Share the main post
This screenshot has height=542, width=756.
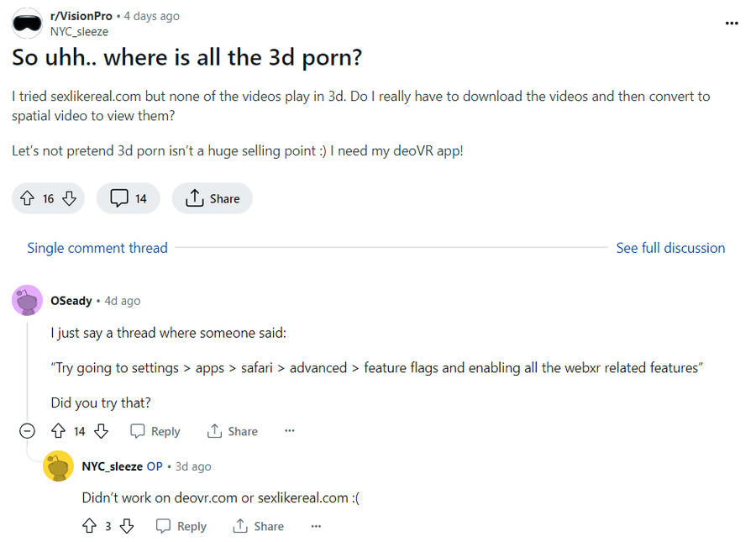[x=213, y=198]
